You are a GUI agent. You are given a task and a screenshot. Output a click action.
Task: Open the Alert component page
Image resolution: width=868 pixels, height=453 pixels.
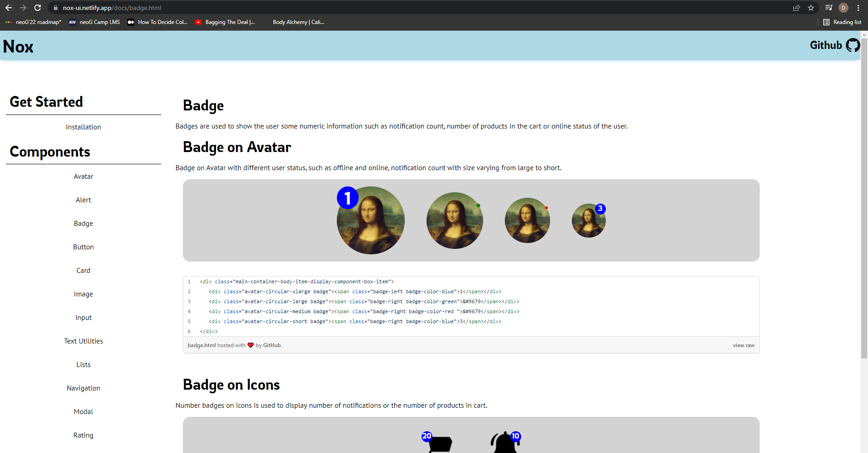click(83, 200)
